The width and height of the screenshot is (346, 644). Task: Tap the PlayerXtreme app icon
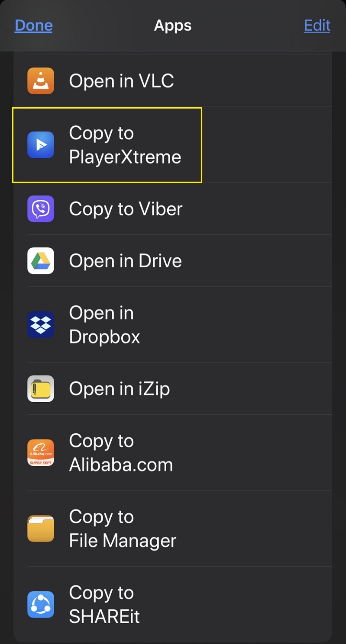click(40, 144)
